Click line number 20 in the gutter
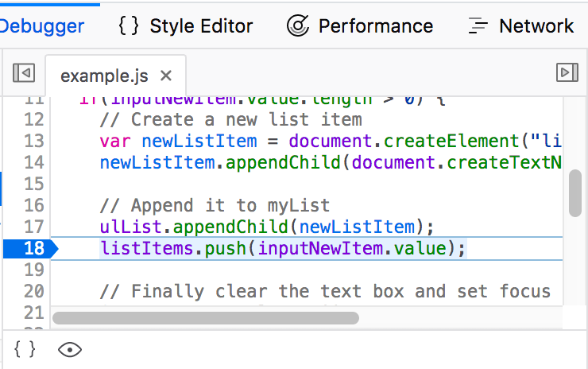 pyautogui.click(x=34, y=291)
